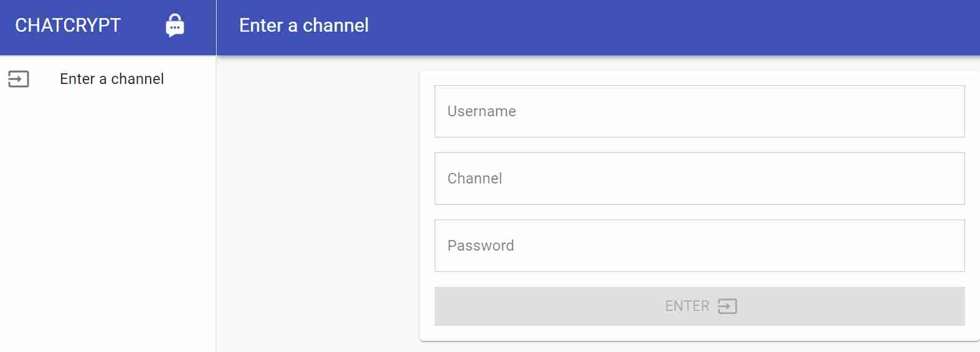Click the ENTER text on the button

tap(687, 306)
